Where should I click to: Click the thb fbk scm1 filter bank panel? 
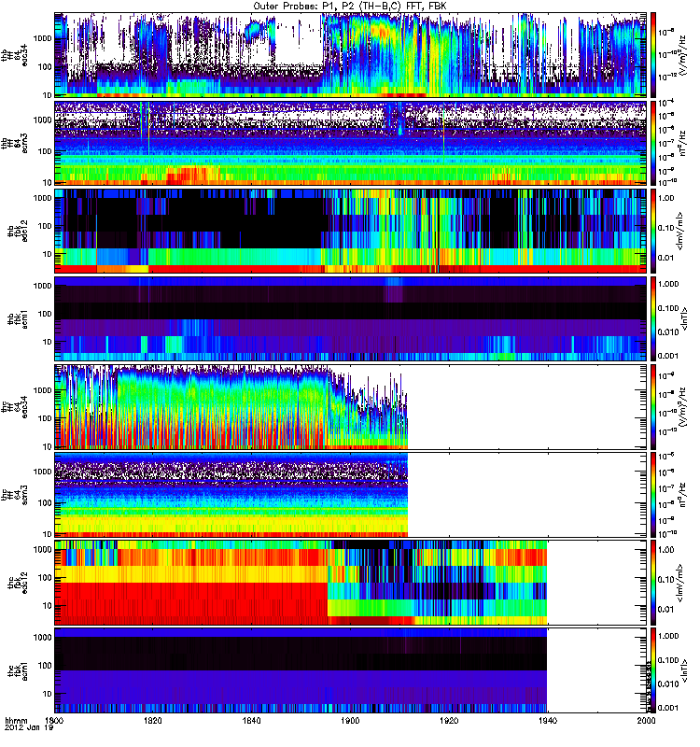click(x=350, y=318)
